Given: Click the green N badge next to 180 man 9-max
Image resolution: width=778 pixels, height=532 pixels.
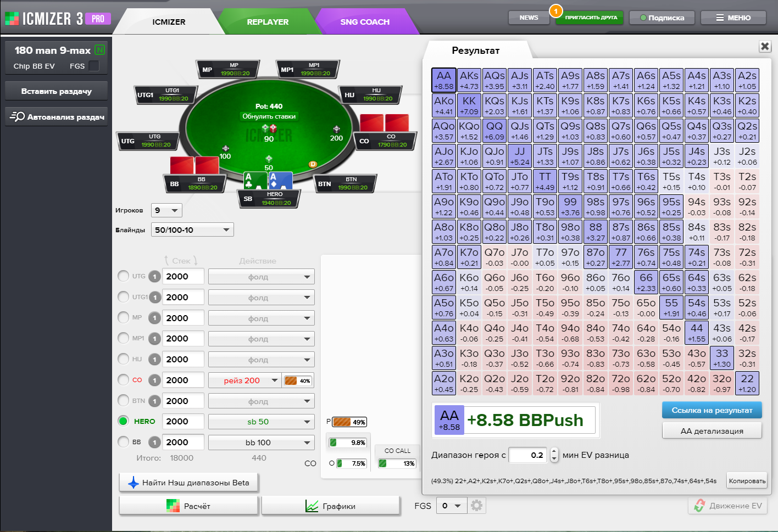Looking at the screenshot, I should tap(99, 50).
